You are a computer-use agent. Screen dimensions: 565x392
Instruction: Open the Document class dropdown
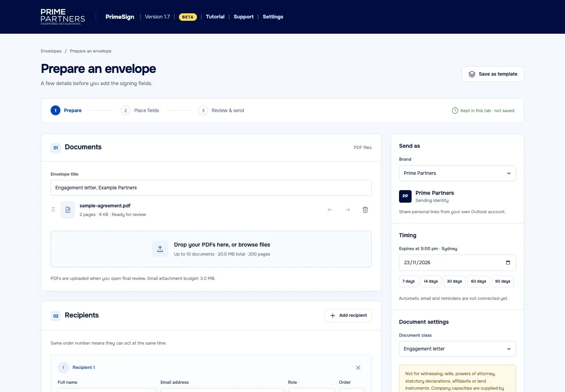click(457, 349)
